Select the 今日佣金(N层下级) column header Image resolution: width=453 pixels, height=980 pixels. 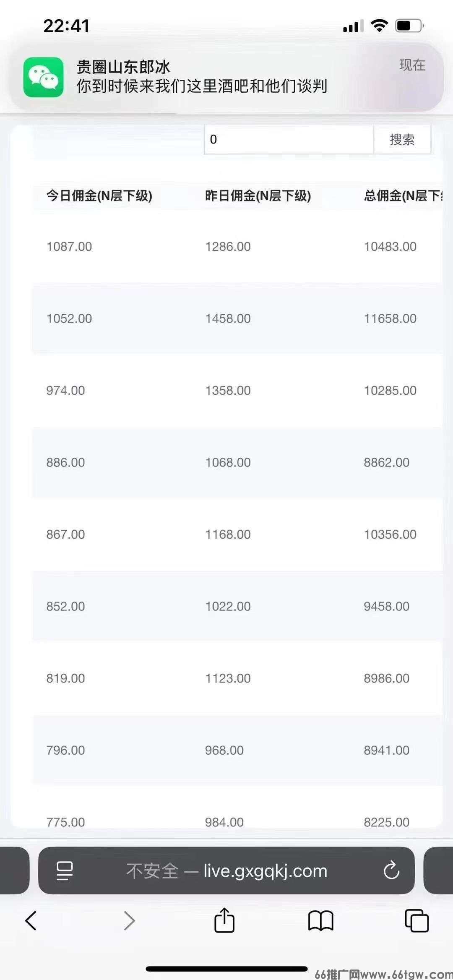pyautogui.click(x=99, y=195)
